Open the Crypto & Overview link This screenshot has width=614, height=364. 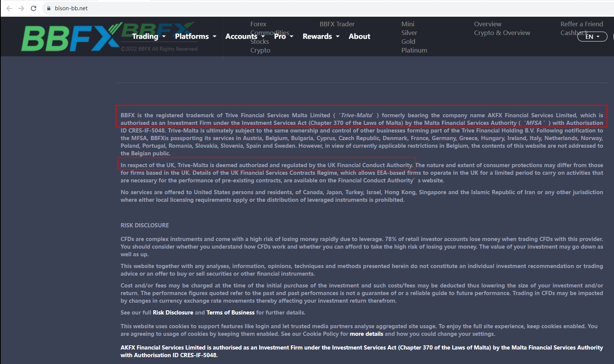click(502, 33)
